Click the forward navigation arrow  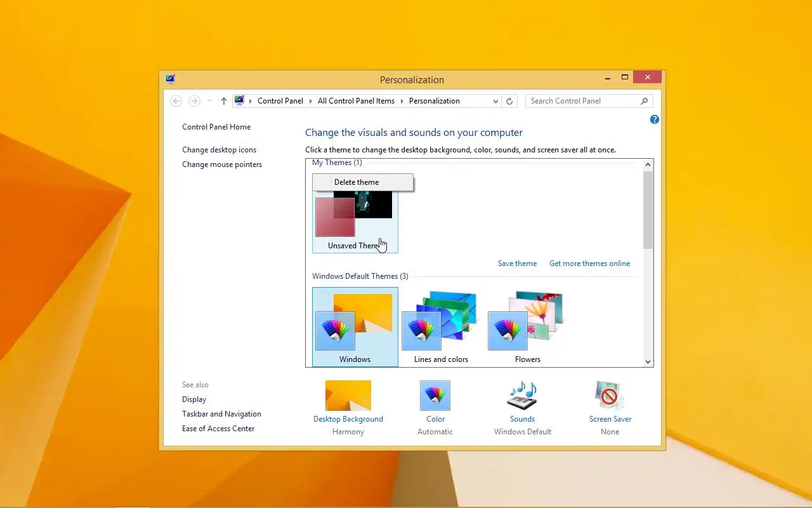point(195,101)
